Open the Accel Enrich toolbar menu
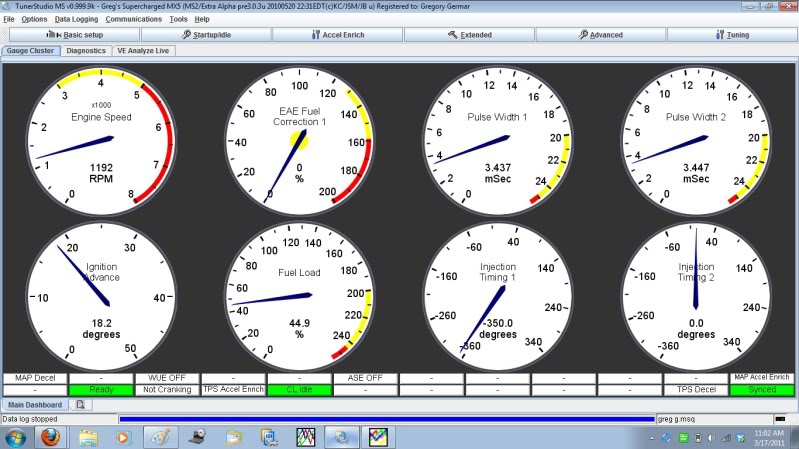This screenshot has height=449, width=799. pos(338,35)
